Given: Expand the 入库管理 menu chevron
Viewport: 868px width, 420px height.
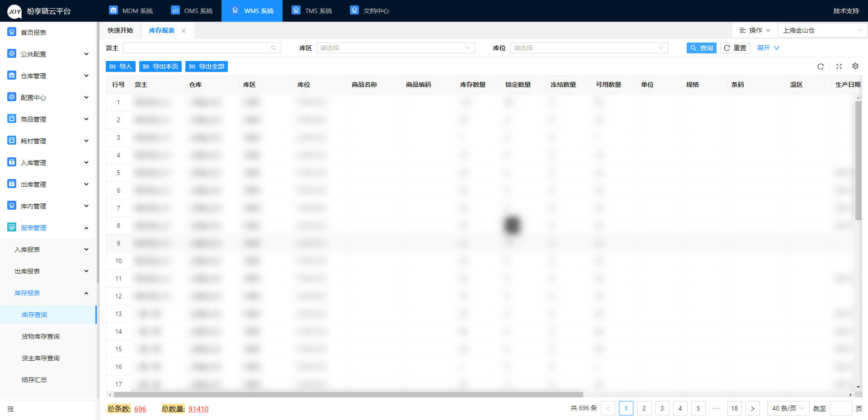Looking at the screenshot, I should [x=86, y=162].
